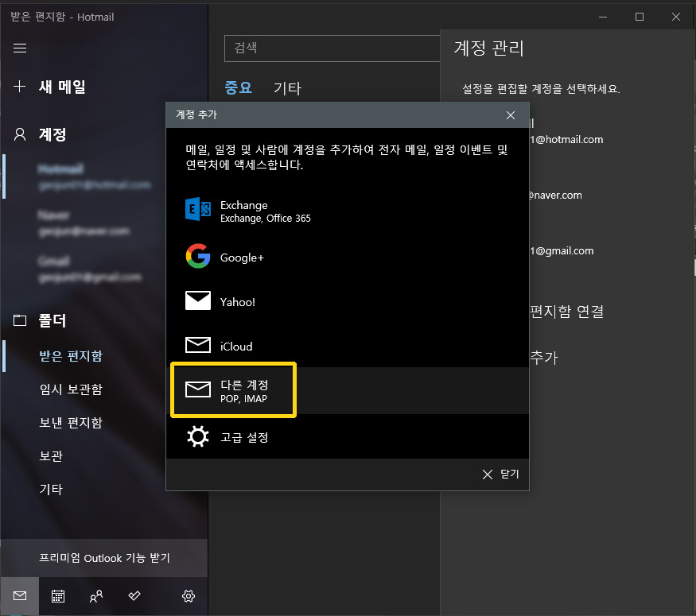Click the 닫기 button in dialog
The height and width of the screenshot is (616, 696).
[500, 474]
